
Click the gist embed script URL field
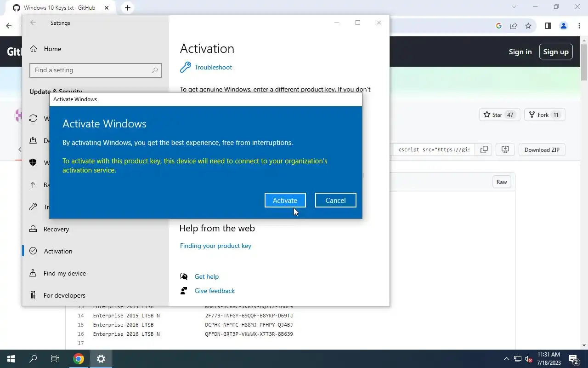point(434,149)
